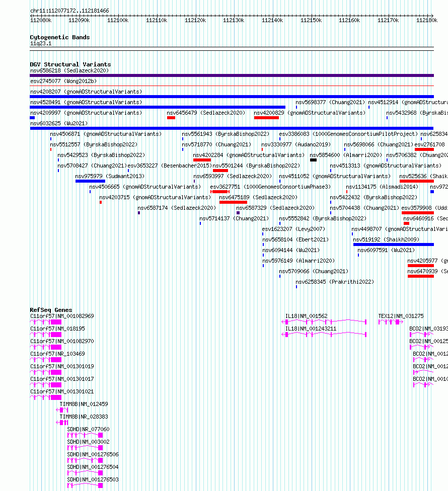Screen dimensions: 448x491
Task: Click the nsv6586218 purple variant bar
Action: point(232,75)
